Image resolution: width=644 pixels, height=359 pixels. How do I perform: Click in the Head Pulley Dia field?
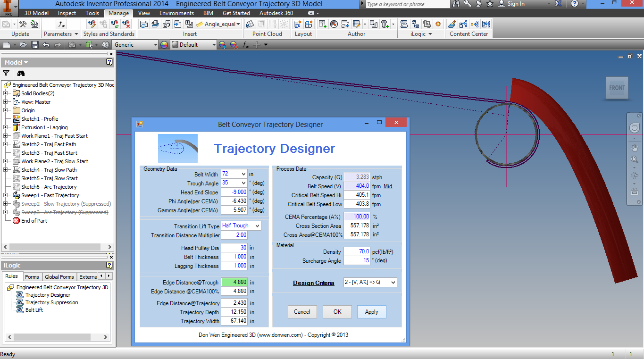point(234,248)
